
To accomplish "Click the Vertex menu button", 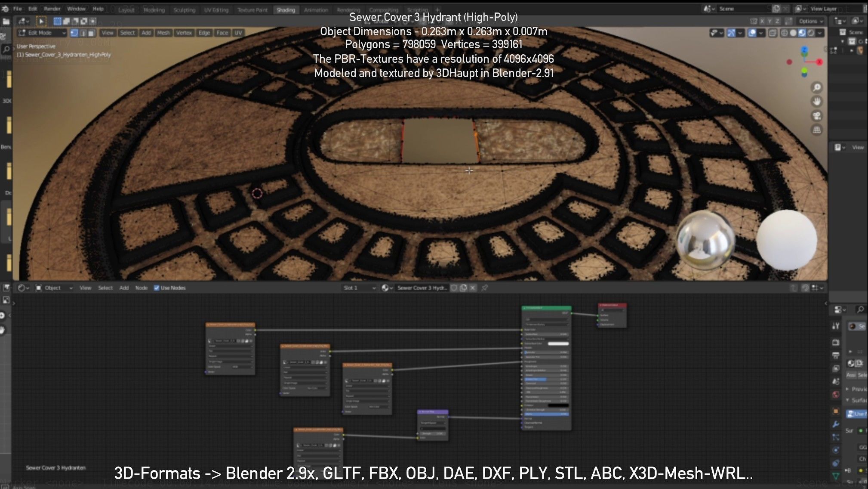I will (184, 33).
